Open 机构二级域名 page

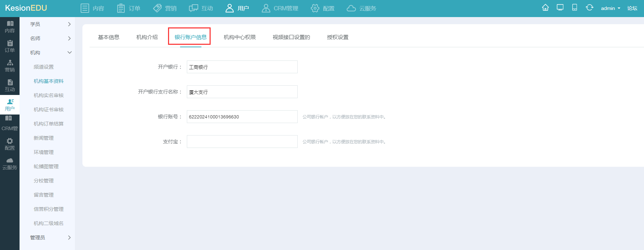(49, 223)
